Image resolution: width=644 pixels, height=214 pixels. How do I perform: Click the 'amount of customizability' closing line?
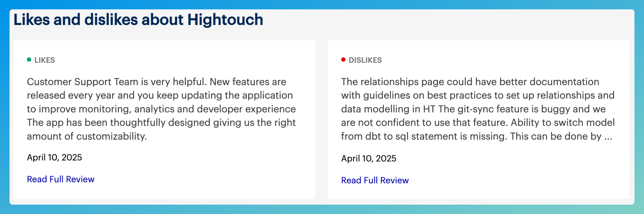click(x=87, y=136)
